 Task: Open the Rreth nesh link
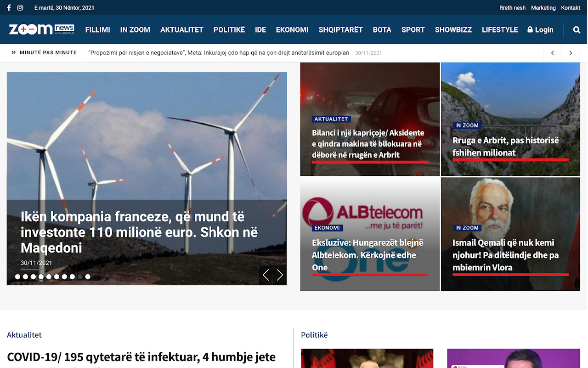tap(513, 8)
